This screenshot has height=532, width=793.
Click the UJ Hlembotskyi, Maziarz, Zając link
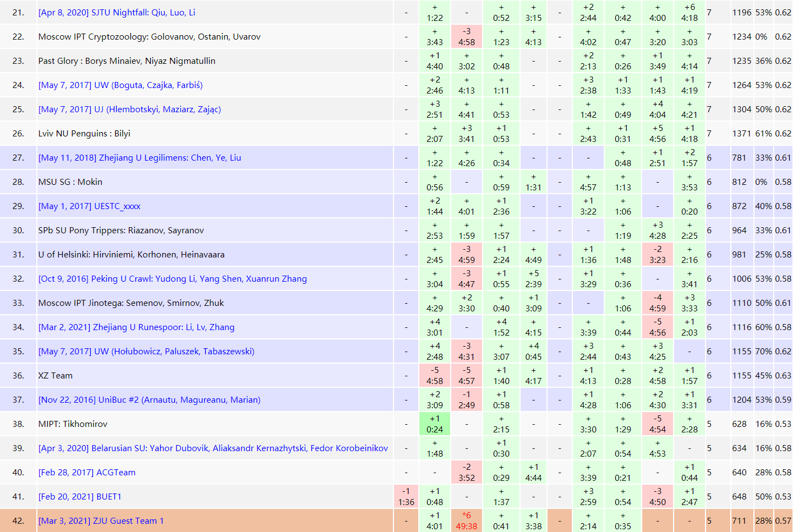tap(129, 109)
